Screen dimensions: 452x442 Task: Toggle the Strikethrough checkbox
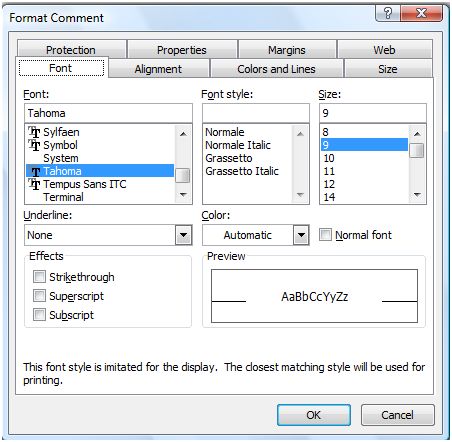39,276
